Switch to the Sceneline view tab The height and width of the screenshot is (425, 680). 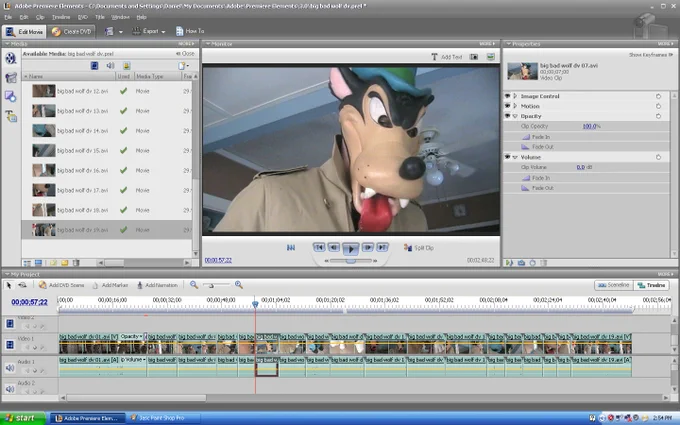(614, 285)
